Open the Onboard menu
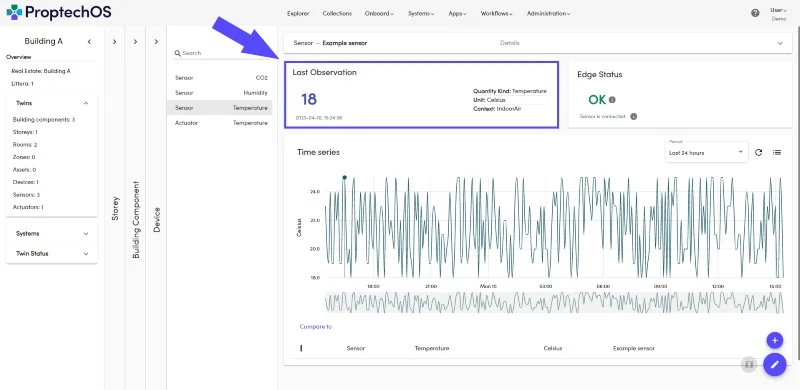 pos(379,14)
